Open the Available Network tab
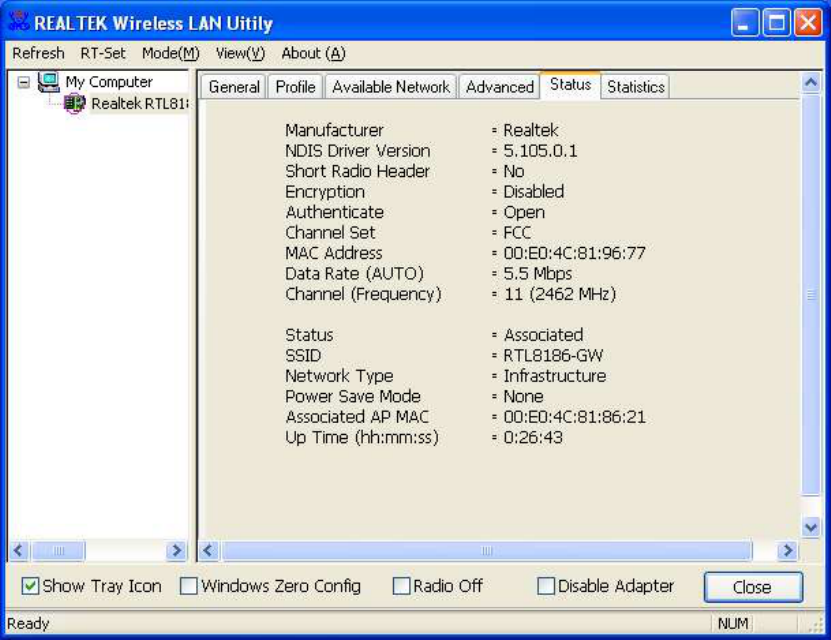Viewport: 831px width, 640px height. tap(391, 86)
